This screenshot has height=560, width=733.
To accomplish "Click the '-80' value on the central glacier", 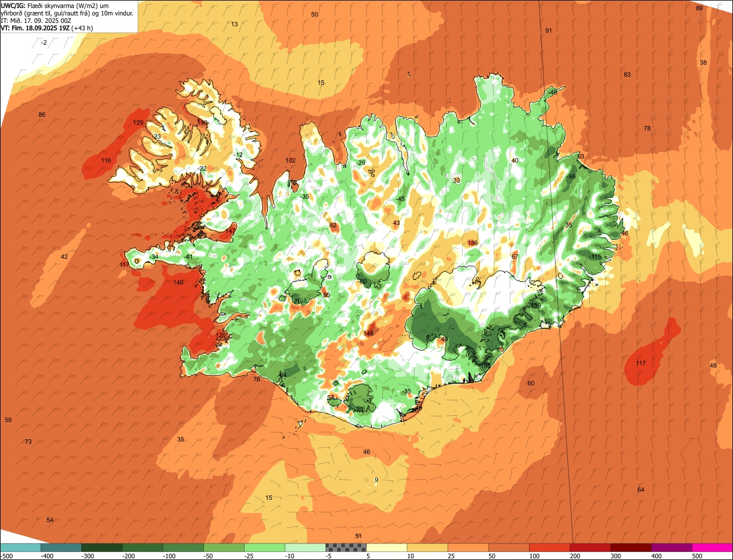I will (x=362, y=281).
